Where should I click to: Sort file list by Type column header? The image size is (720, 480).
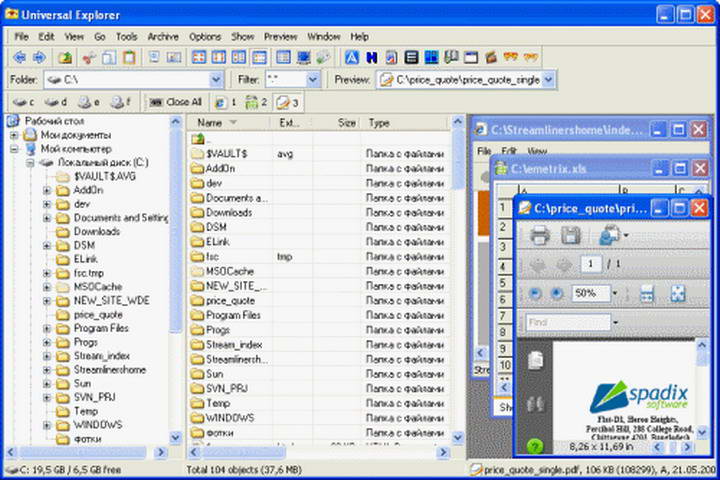click(404, 123)
